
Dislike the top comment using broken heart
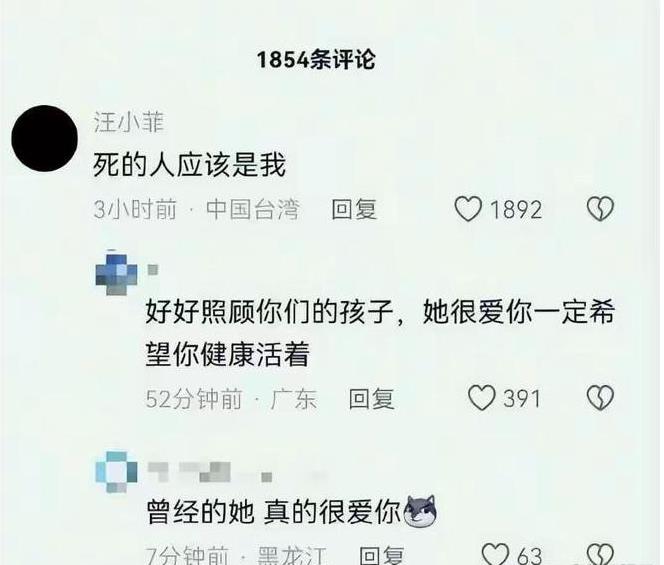click(x=600, y=209)
